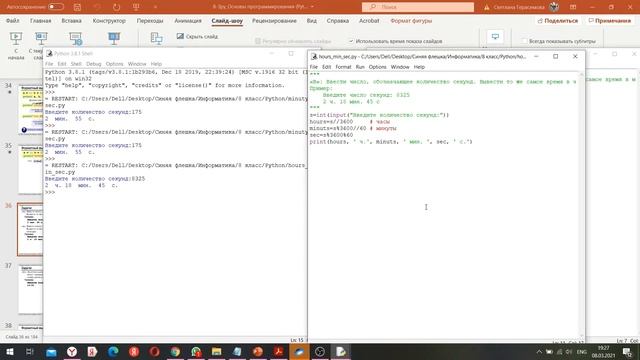Open Adobe Acrobat from taskbar
640x360 pixels.
[278, 351]
